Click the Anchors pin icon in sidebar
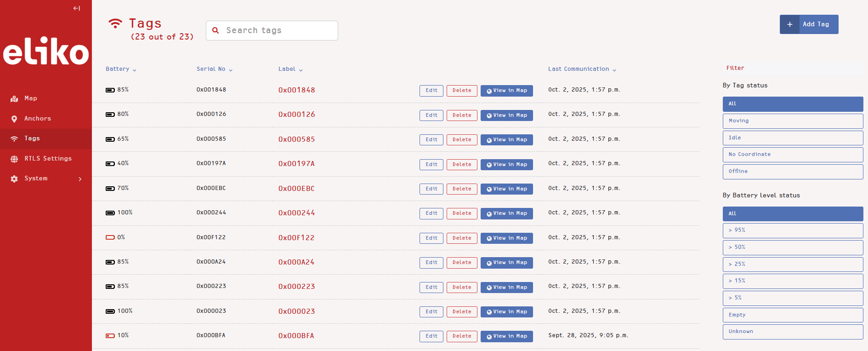This screenshot has height=351, width=868. point(14,119)
